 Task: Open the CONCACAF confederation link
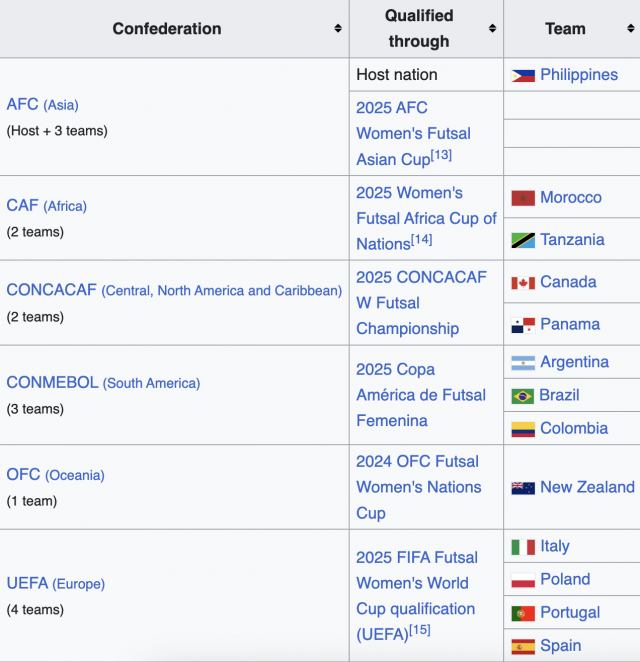pos(52,290)
